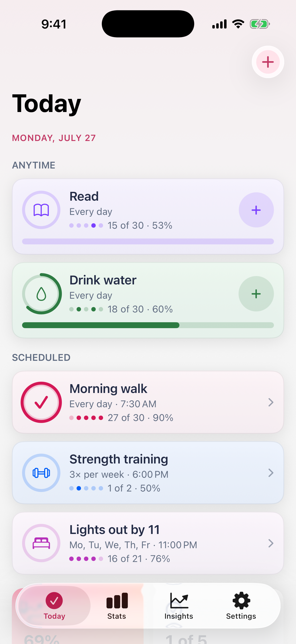This screenshot has width=296, height=644.
Task: Open the Drink water habit title
Action: 103,280
